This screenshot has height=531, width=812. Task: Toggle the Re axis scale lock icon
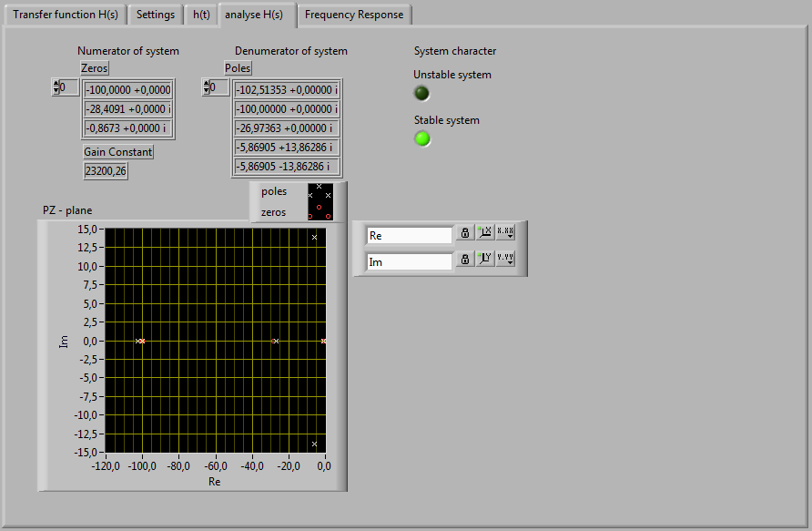465,233
